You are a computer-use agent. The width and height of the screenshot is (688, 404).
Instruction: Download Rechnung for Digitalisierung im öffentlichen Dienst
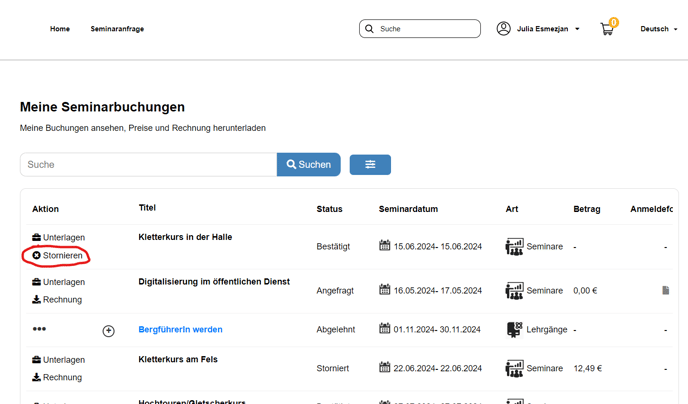[57, 300]
